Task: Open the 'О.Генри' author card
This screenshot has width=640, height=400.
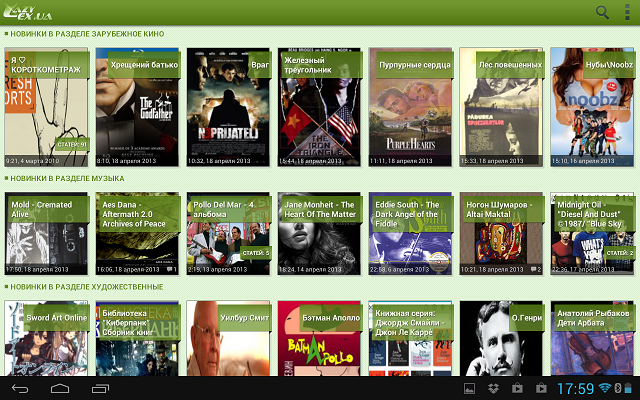Action: click(x=501, y=338)
